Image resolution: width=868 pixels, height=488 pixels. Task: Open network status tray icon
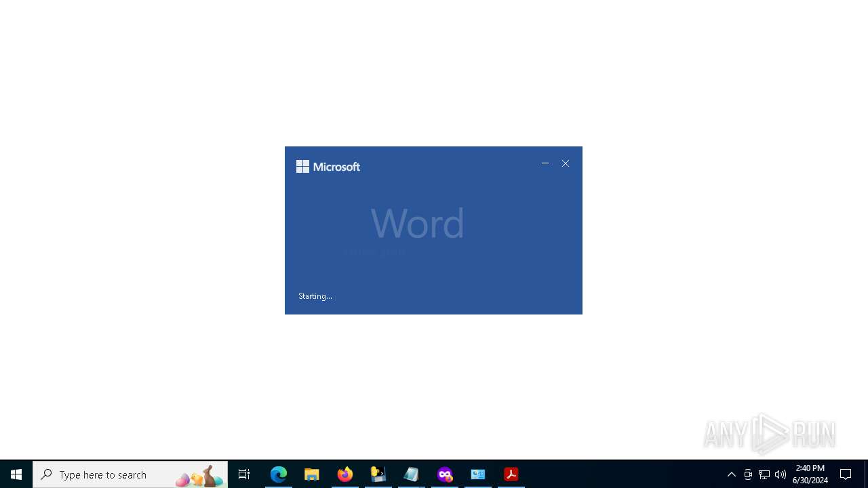(x=764, y=474)
